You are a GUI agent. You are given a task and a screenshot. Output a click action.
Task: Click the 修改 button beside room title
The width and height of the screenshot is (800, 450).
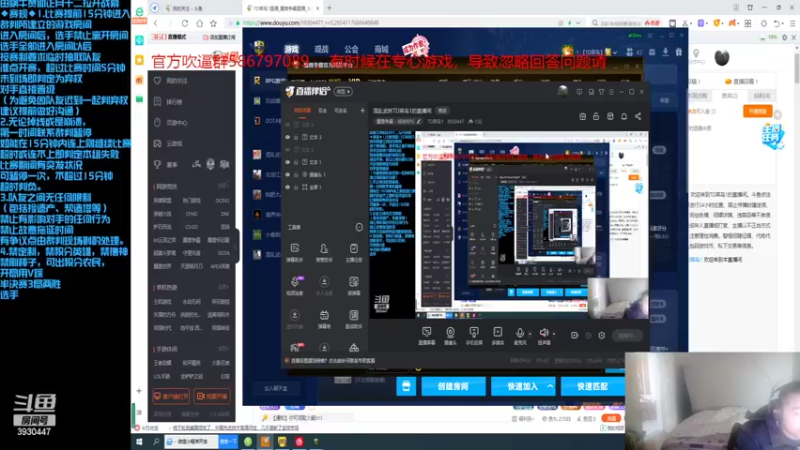coord(442,110)
